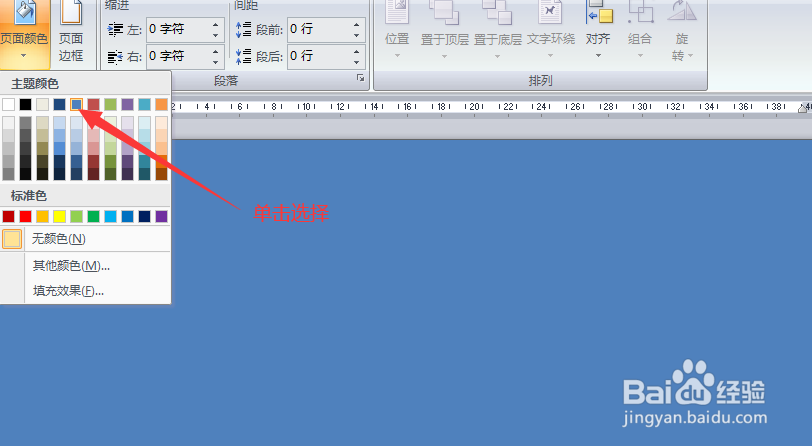812x446 pixels.
Task: Open the Paragraph dialog launcher
Action: (x=360, y=78)
